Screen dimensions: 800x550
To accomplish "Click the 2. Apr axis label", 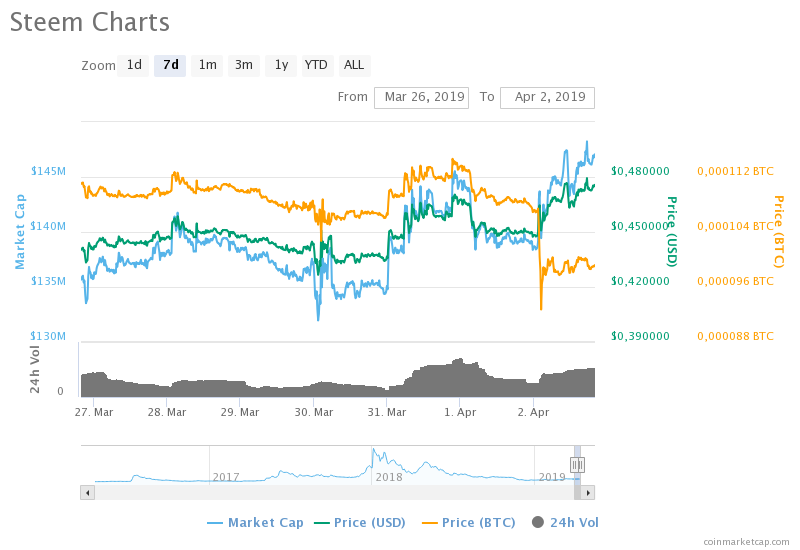I will point(533,412).
